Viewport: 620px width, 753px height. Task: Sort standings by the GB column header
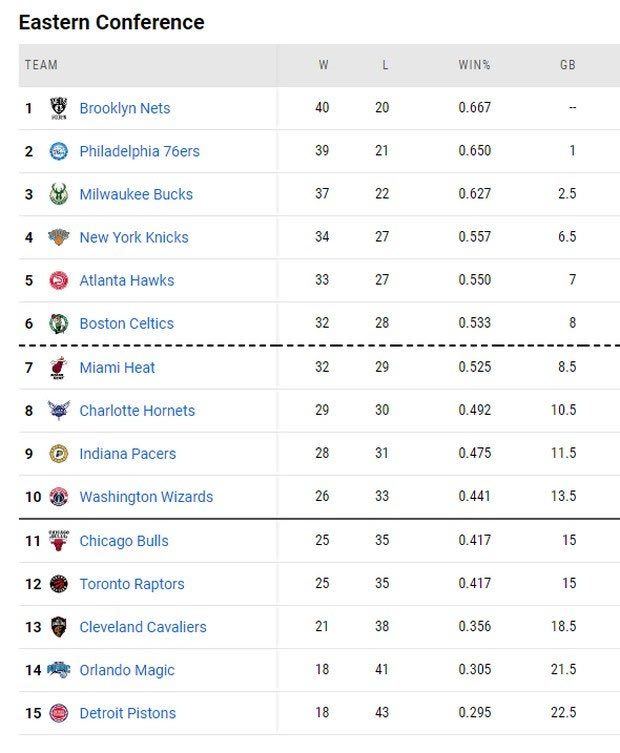[567, 65]
